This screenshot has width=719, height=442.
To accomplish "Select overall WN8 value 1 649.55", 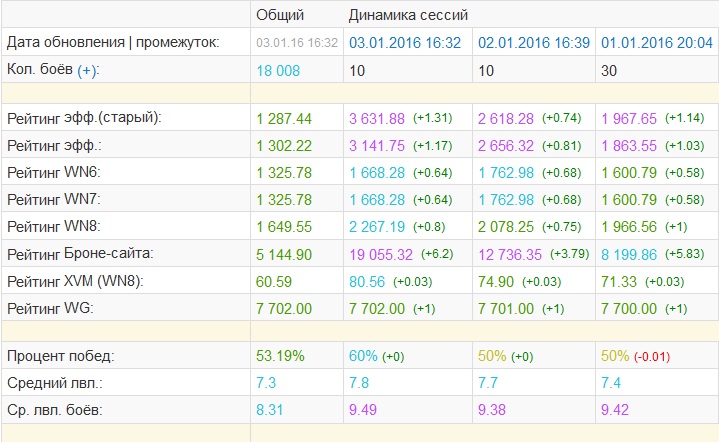I will (x=284, y=227).
